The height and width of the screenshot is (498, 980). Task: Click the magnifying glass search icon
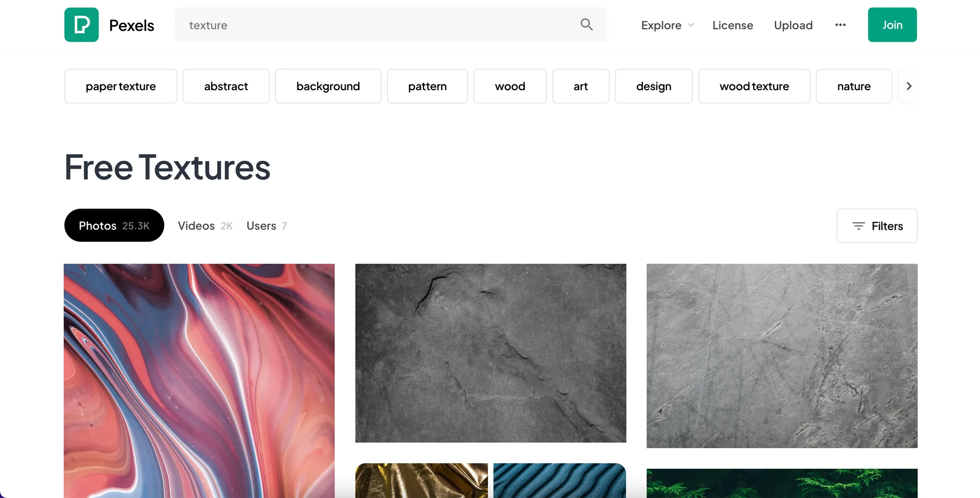tap(586, 25)
